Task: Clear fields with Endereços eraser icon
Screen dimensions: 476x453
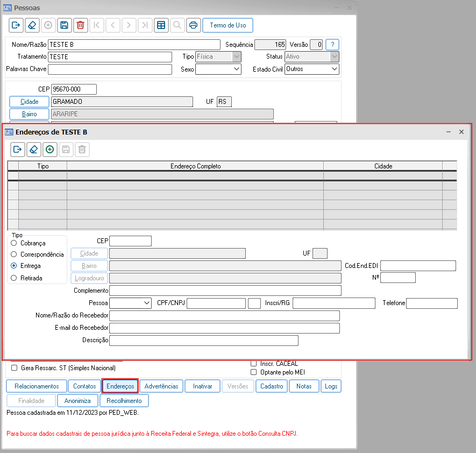Action: point(34,150)
